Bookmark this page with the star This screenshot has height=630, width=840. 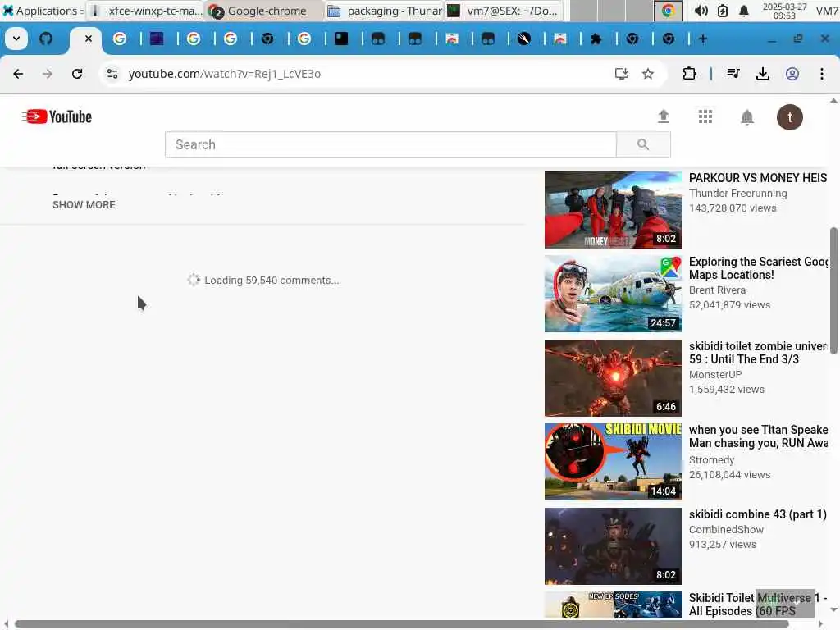[x=648, y=74]
